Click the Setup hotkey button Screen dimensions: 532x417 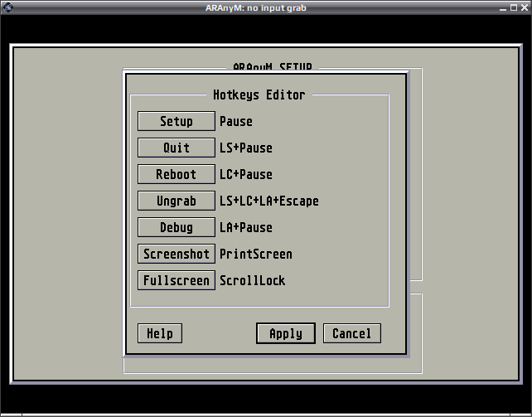(x=176, y=121)
